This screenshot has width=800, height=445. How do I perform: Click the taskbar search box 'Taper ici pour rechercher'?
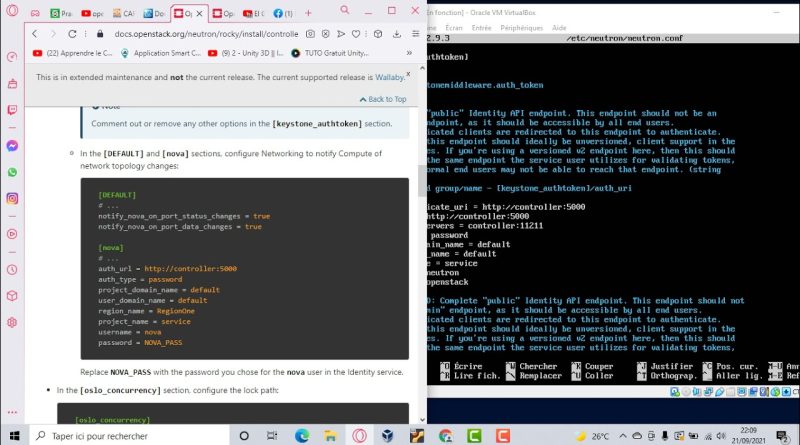130,436
